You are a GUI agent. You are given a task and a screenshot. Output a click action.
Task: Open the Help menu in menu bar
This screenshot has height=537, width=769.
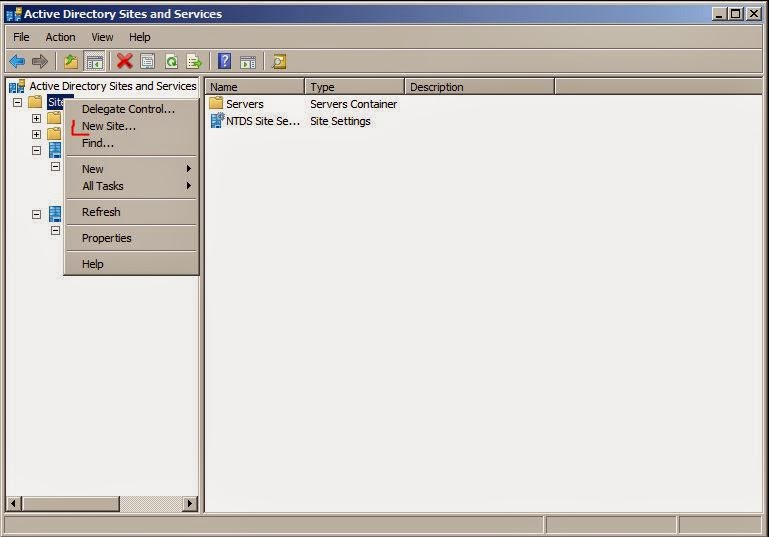pos(139,37)
